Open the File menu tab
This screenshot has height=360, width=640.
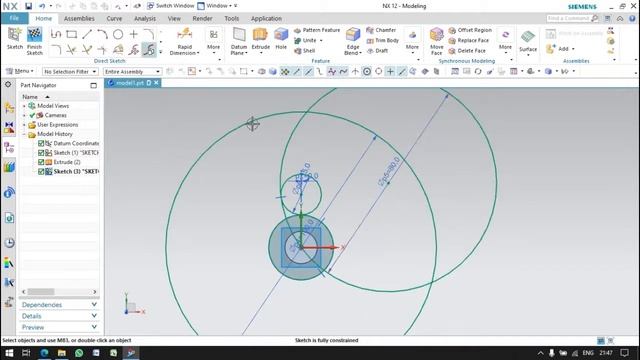click(14, 18)
